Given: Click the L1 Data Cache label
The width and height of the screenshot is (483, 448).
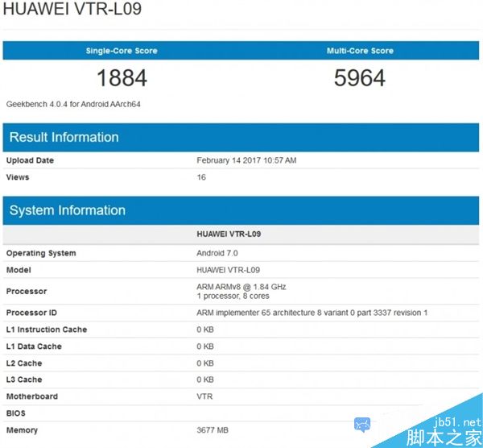Looking at the screenshot, I should (x=34, y=346).
